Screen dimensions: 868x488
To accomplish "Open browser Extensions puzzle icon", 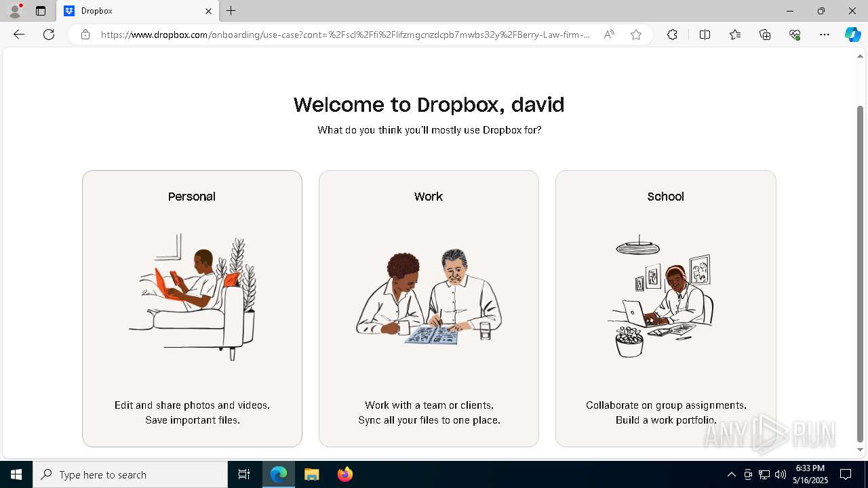I will [672, 35].
